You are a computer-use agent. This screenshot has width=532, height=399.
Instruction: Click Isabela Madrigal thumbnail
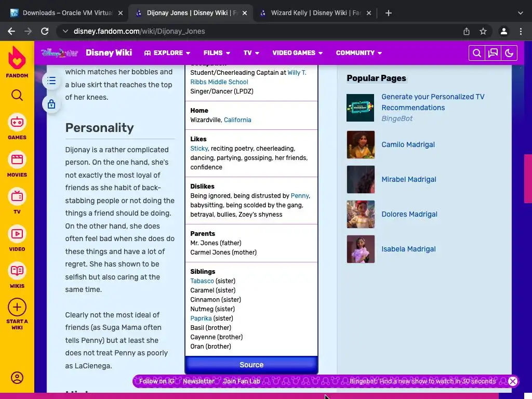[361, 249]
